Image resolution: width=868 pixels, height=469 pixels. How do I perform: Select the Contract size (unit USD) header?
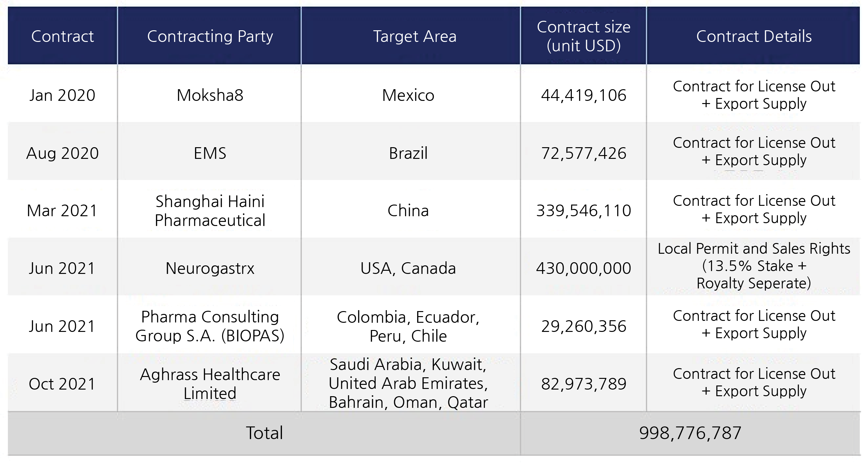583,36
